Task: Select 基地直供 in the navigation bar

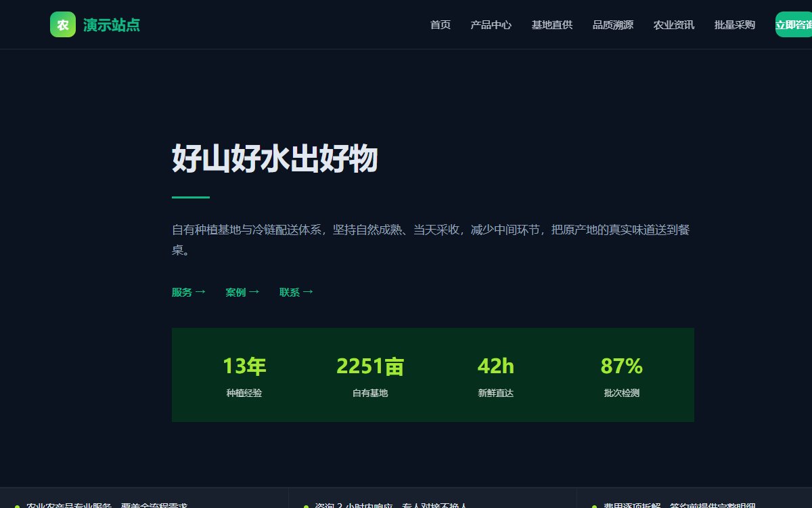Action: point(552,25)
